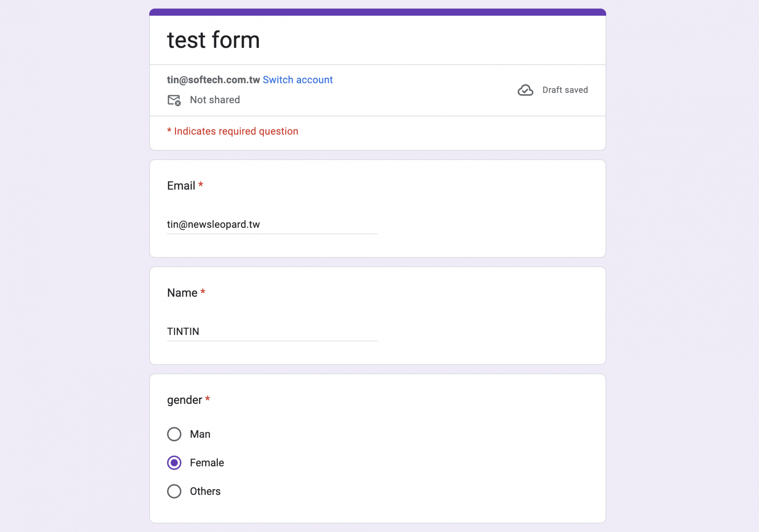Screen dimensions: 759x532
Task: Click the Not shared mail icon
Action: pyautogui.click(x=174, y=100)
